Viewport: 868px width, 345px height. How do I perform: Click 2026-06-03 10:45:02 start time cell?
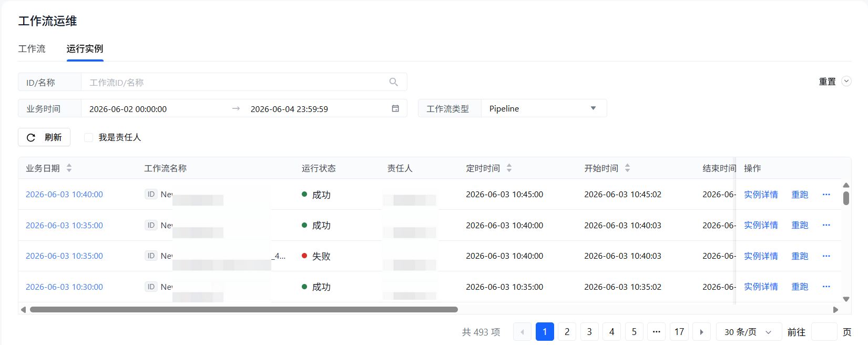(622, 194)
